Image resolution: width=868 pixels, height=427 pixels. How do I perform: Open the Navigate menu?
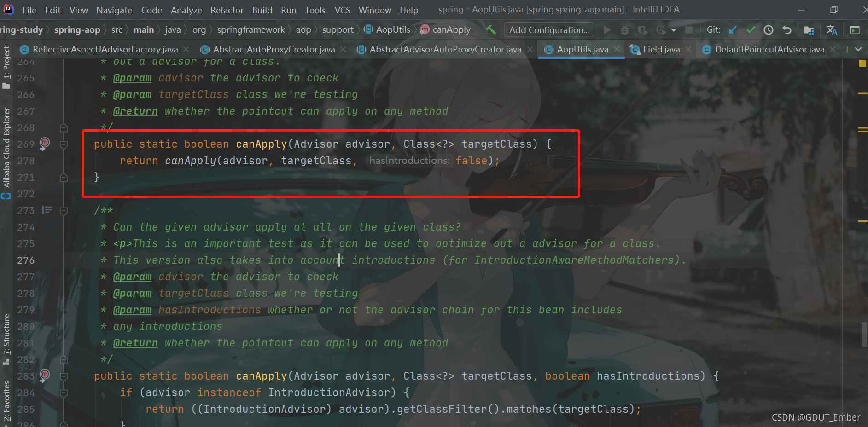point(114,10)
